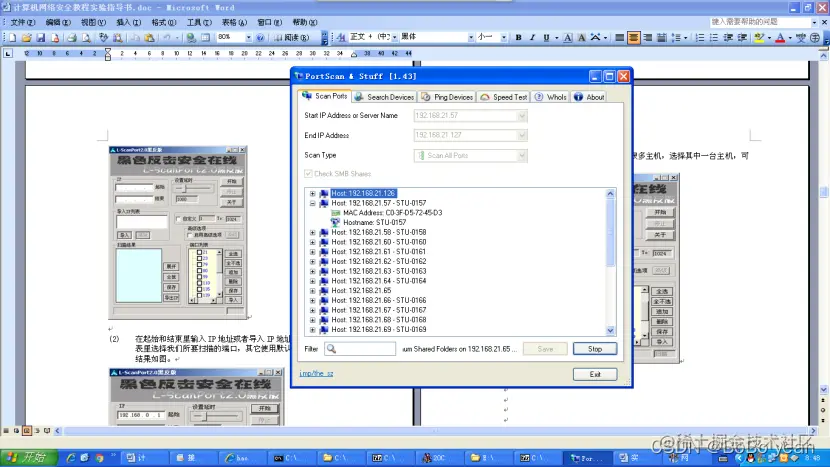The image size is (830, 467).
Task: Select the MAC Address C0-3F-D5-72-45-D3 row
Action: [393, 213]
